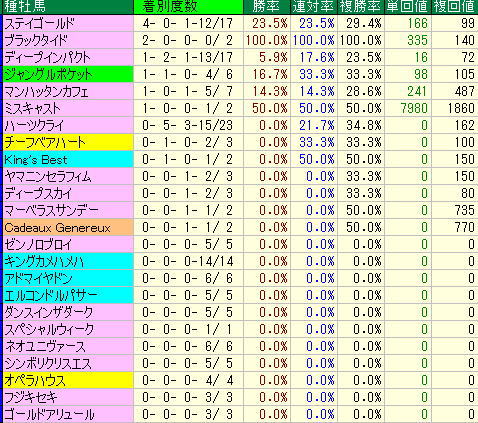Select the ブラックタイド sire name
478x423 pixels.
(36, 41)
